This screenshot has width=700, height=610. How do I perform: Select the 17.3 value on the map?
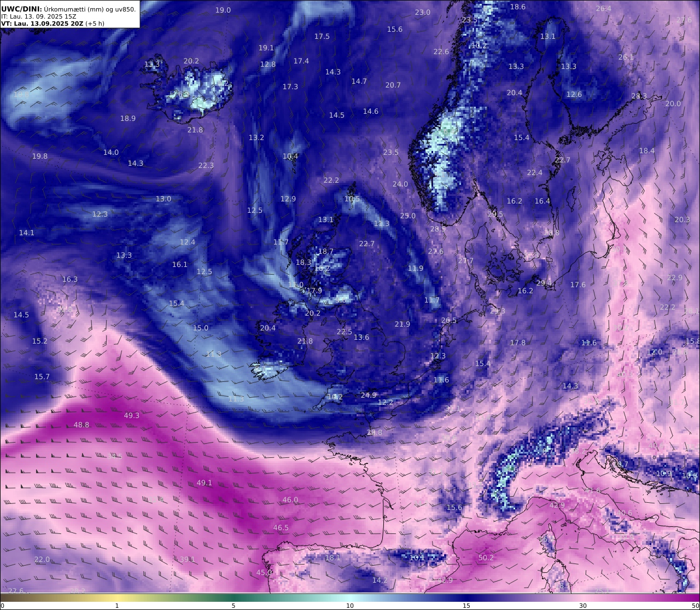click(290, 87)
